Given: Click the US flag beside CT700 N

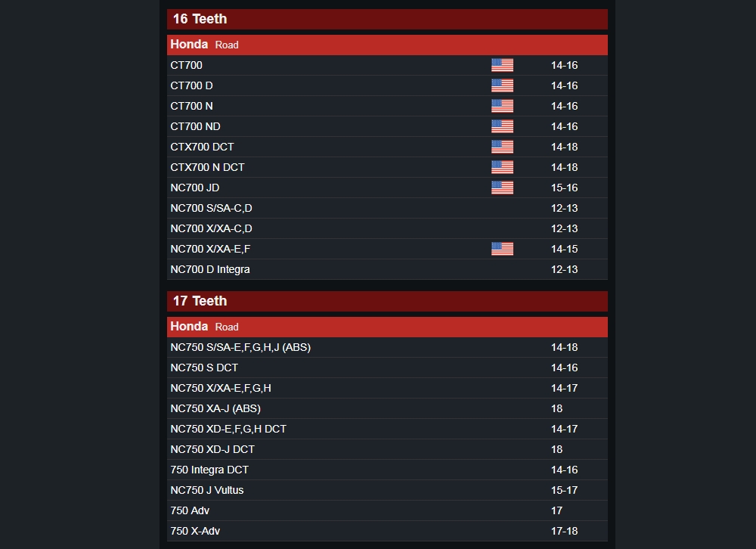Looking at the screenshot, I should coord(502,106).
